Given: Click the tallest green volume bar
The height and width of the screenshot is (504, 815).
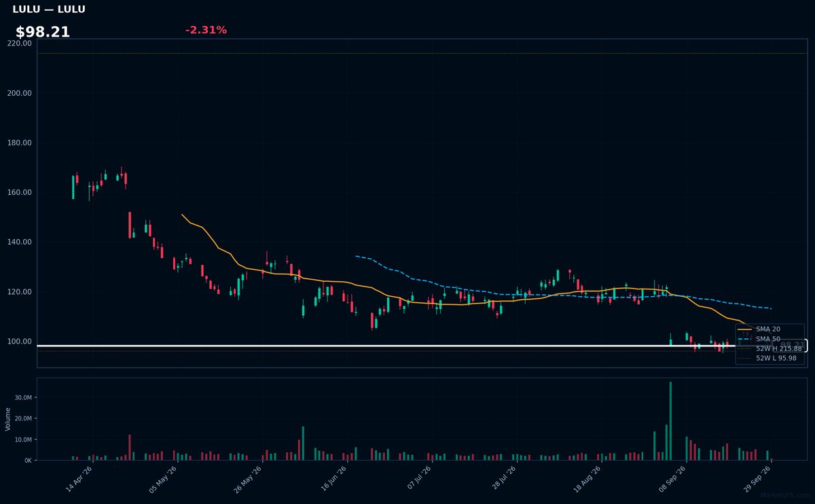Looking at the screenshot, I should (x=670, y=421).
